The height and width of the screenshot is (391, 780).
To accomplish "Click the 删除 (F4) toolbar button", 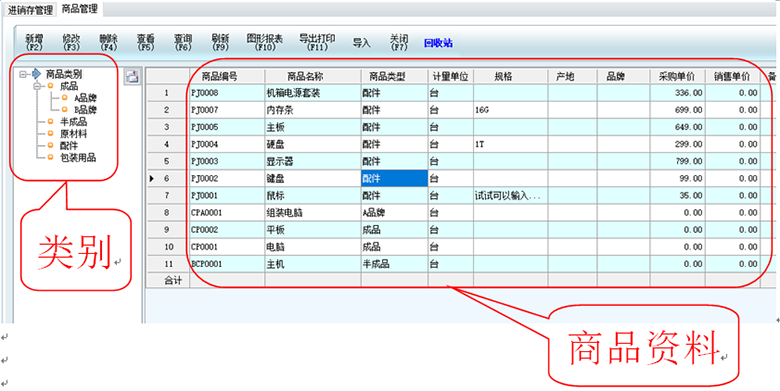I will 108,43.
